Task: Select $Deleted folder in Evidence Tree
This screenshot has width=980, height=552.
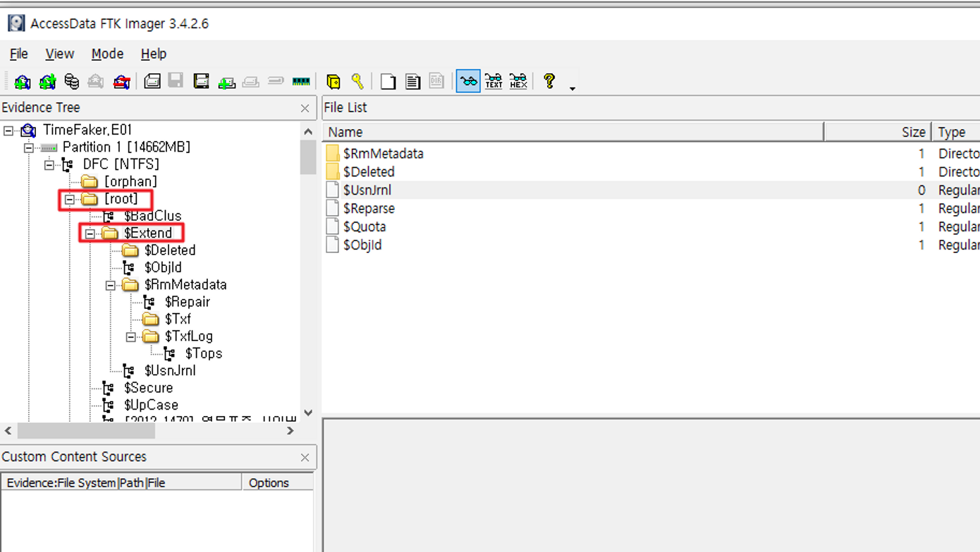Action: [170, 250]
